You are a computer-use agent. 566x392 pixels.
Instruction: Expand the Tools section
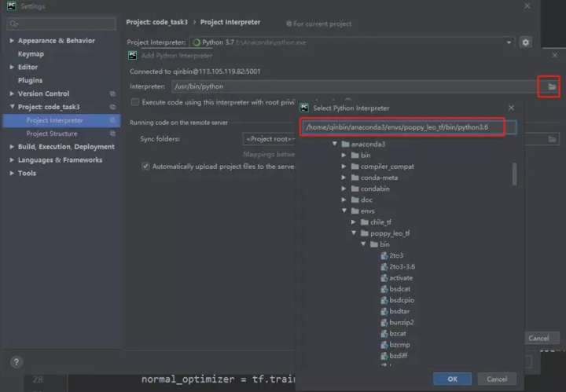tap(12, 173)
